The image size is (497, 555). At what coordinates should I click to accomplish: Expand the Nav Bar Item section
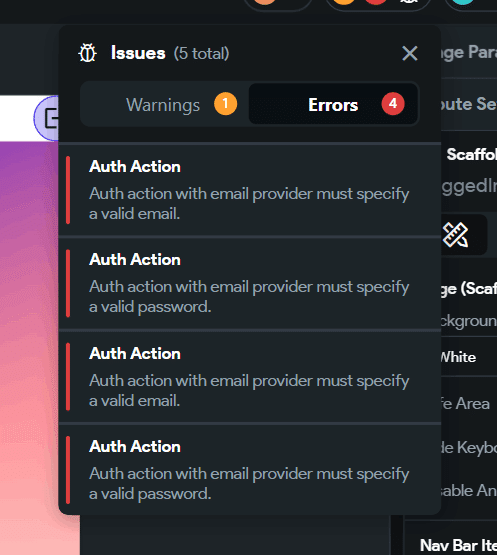tap(458, 544)
